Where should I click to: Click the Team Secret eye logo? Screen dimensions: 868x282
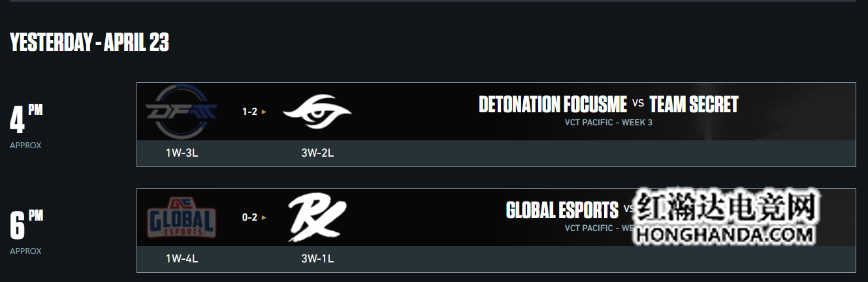317,112
